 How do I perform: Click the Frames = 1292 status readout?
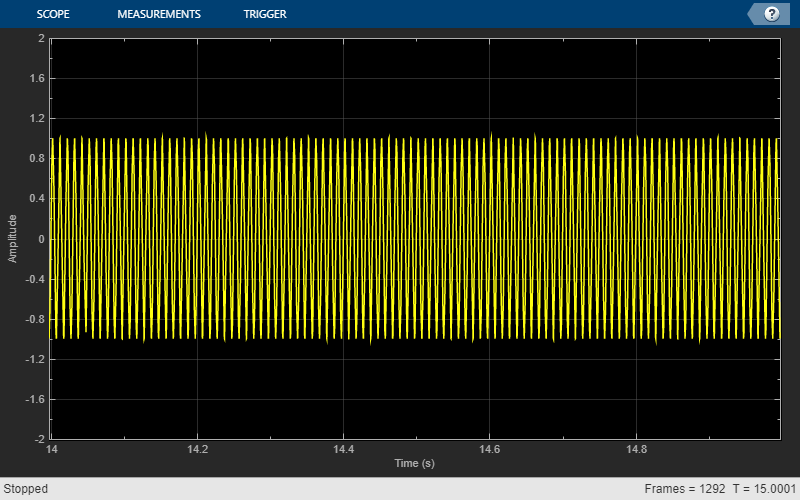[684, 490]
